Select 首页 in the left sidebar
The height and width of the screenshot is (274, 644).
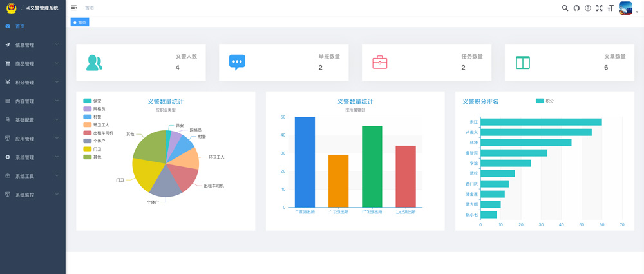click(21, 26)
